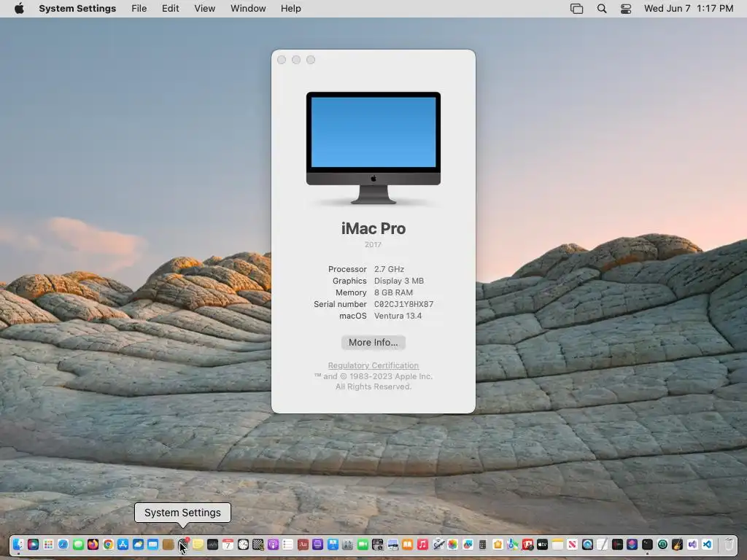Click the System Settings Dock icon

coord(183,544)
